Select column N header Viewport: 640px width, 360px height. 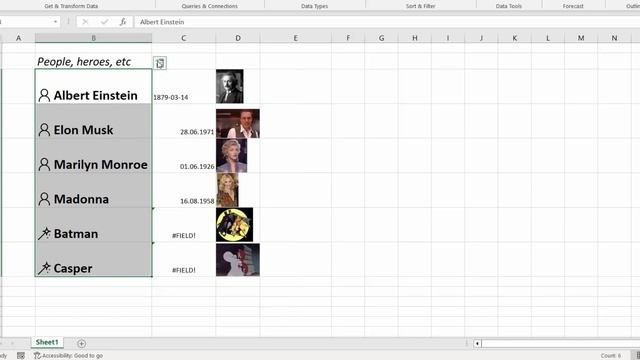click(614, 38)
